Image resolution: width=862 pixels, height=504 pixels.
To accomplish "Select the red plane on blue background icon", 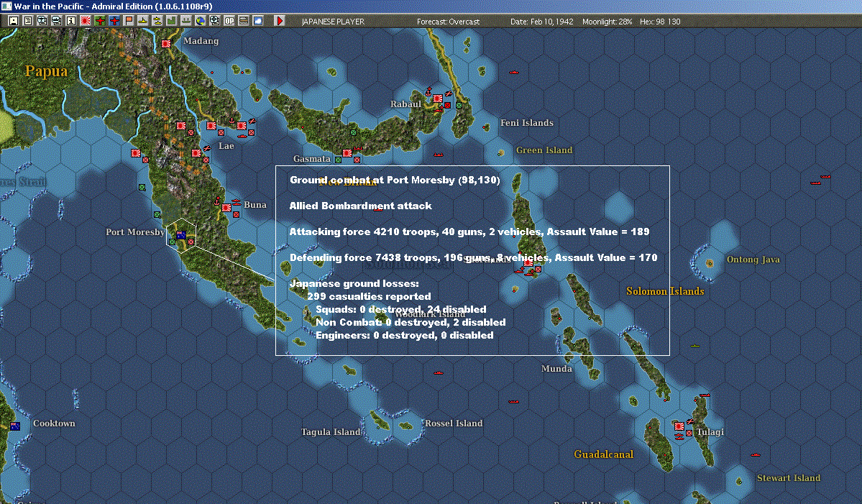I will [114, 21].
